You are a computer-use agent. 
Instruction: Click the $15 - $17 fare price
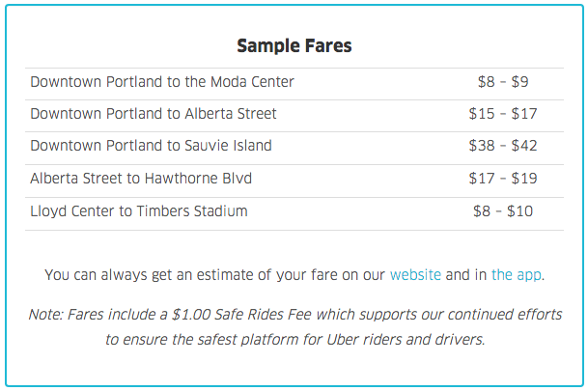(x=503, y=114)
